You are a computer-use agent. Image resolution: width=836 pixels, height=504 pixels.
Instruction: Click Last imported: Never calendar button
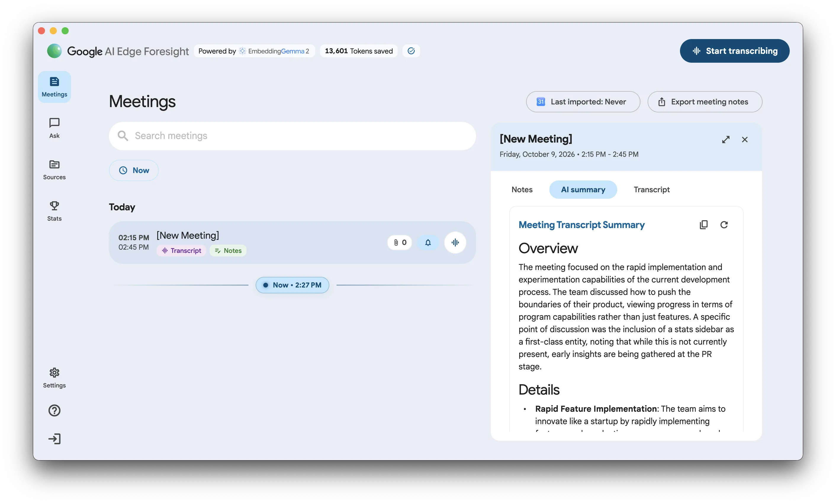tap(583, 102)
